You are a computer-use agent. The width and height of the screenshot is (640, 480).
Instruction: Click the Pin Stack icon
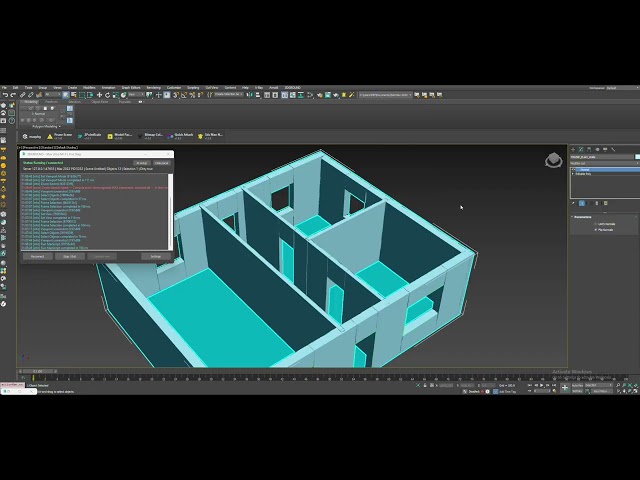coord(573,203)
